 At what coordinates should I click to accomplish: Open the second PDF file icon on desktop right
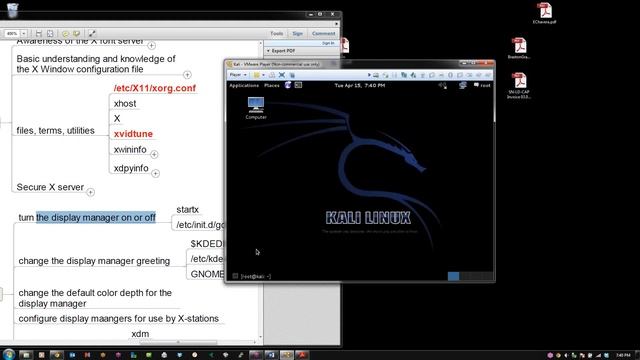519,48
